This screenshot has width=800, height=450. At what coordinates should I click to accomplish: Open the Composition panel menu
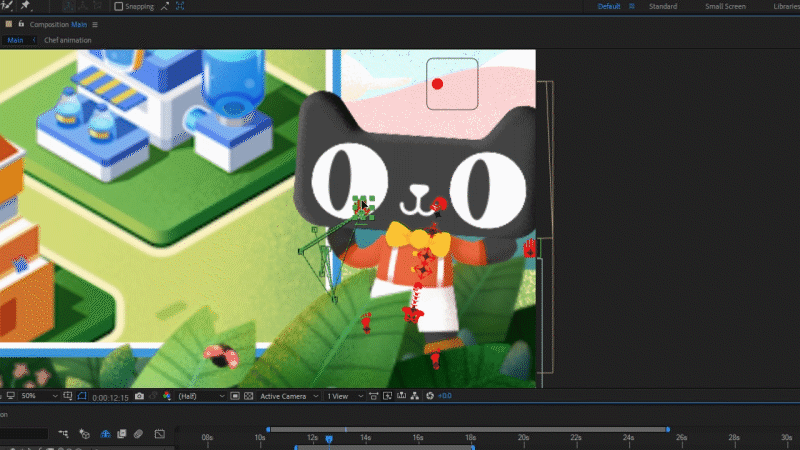tap(95, 24)
